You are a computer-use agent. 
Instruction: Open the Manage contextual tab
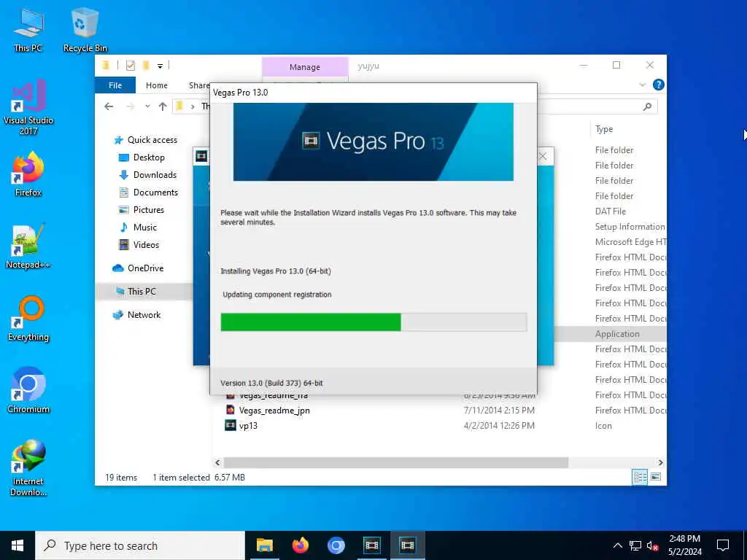tap(305, 67)
